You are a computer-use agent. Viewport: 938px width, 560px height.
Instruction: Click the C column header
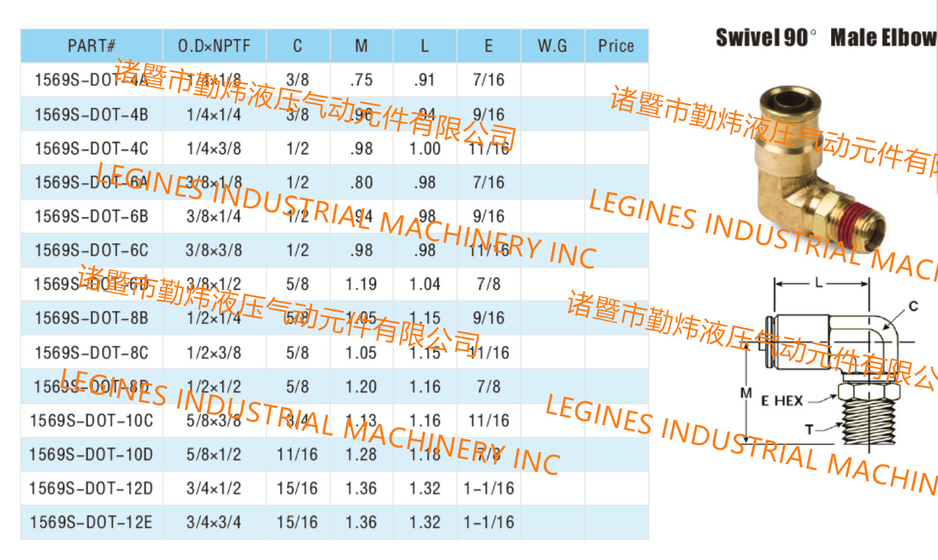(297, 46)
